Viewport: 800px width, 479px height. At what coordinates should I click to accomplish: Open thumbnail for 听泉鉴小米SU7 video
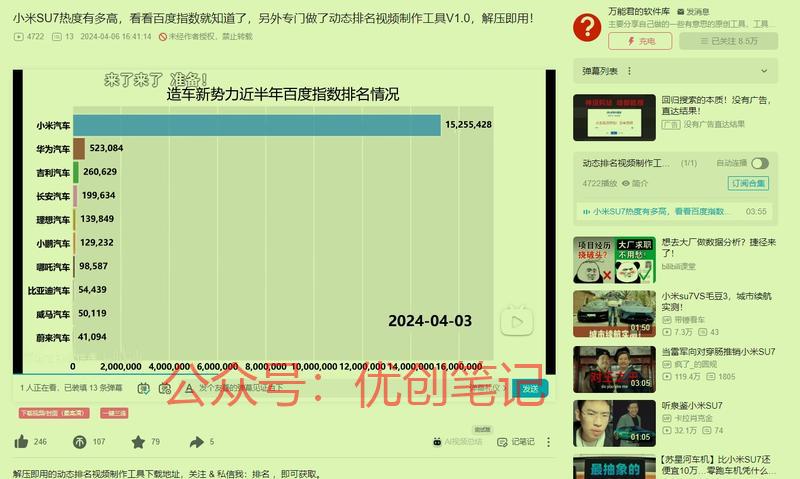pyautogui.click(x=614, y=423)
